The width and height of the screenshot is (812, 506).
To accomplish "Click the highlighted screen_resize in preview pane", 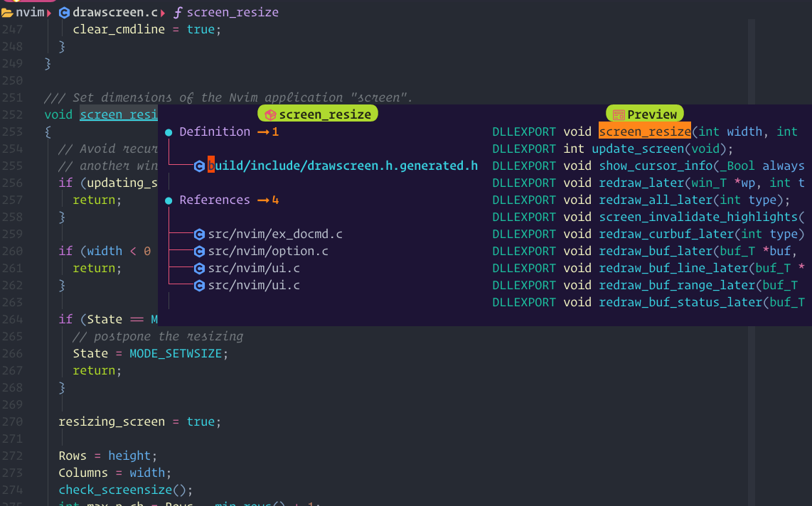I will 644,131.
